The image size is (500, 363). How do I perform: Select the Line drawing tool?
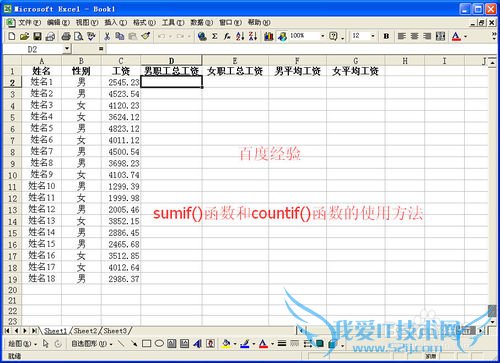(x=121, y=343)
